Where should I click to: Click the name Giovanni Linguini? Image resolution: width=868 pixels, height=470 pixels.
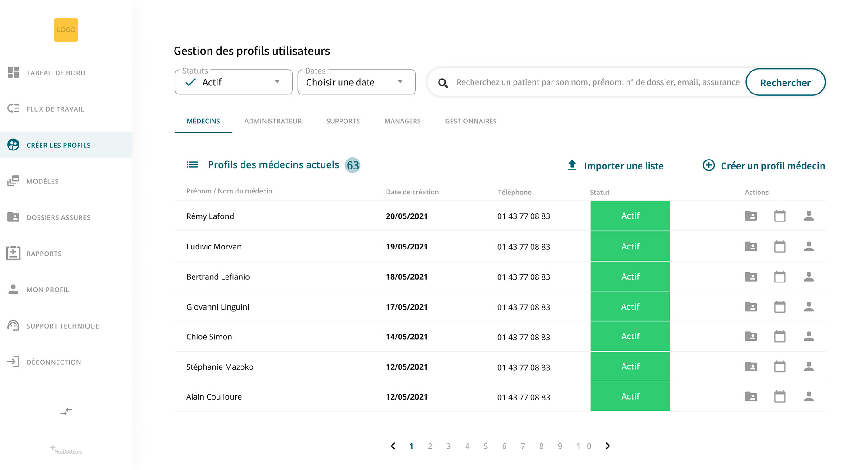coord(218,307)
